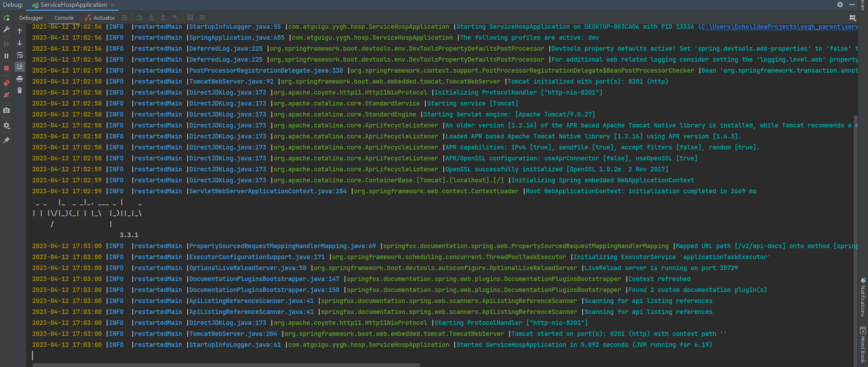Image resolution: width=868 pixels, height=367 pixels.
Task: Open debug tool window options gear
Action: click(x=840, y=5)
